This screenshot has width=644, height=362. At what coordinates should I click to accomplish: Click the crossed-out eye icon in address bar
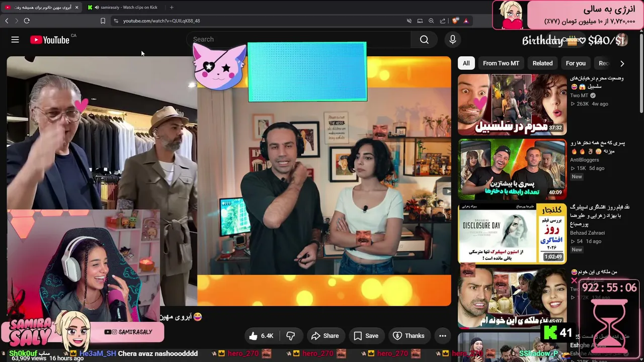click(x=409, y=21)
